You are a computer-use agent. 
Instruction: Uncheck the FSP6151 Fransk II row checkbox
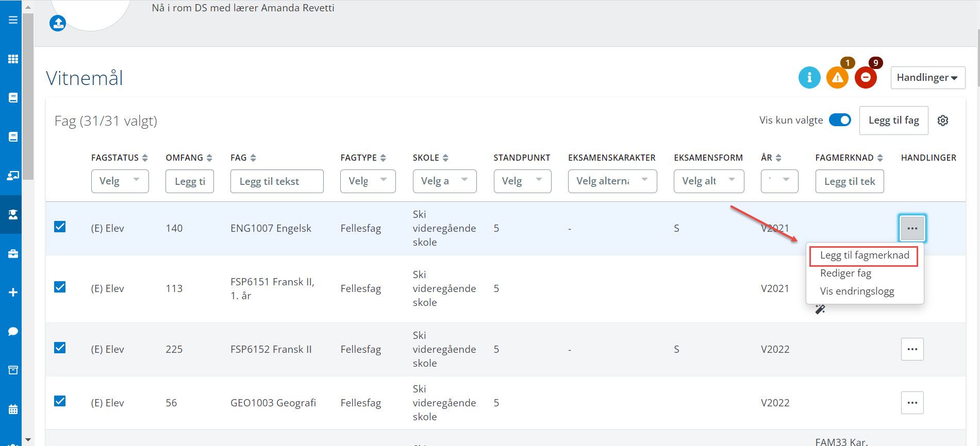pyautogui.click(x=60, y=287)
